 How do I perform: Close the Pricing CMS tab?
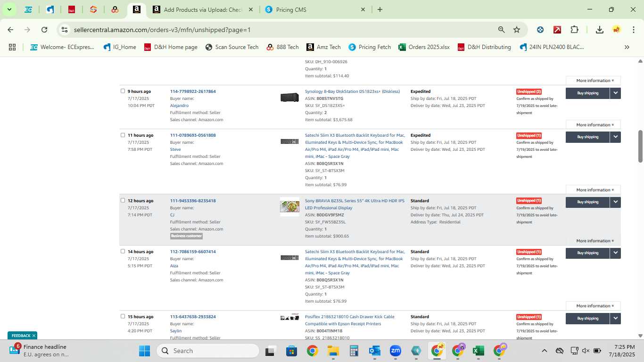(x=363, y=9)
